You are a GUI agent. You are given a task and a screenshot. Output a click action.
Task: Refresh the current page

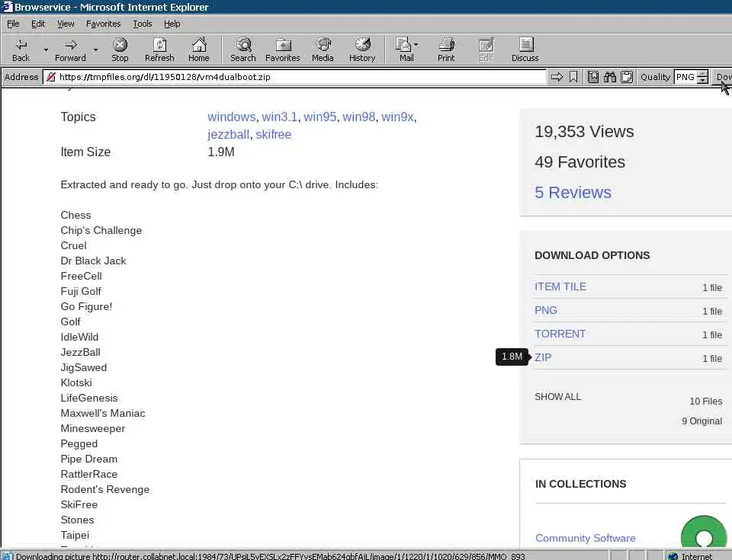click(x=159, y=50)
